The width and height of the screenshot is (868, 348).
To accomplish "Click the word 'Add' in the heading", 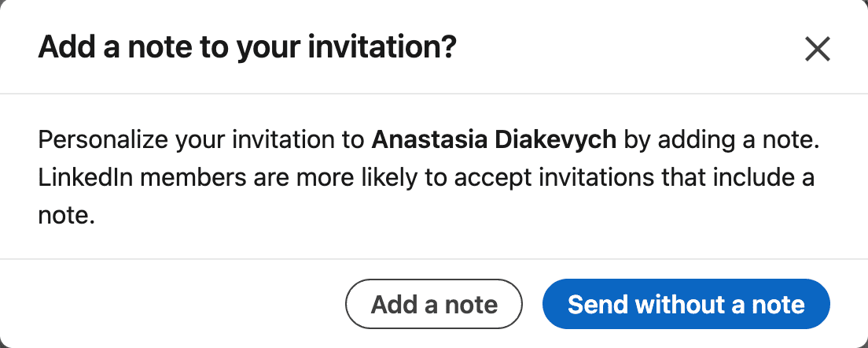I will [64, 48].
